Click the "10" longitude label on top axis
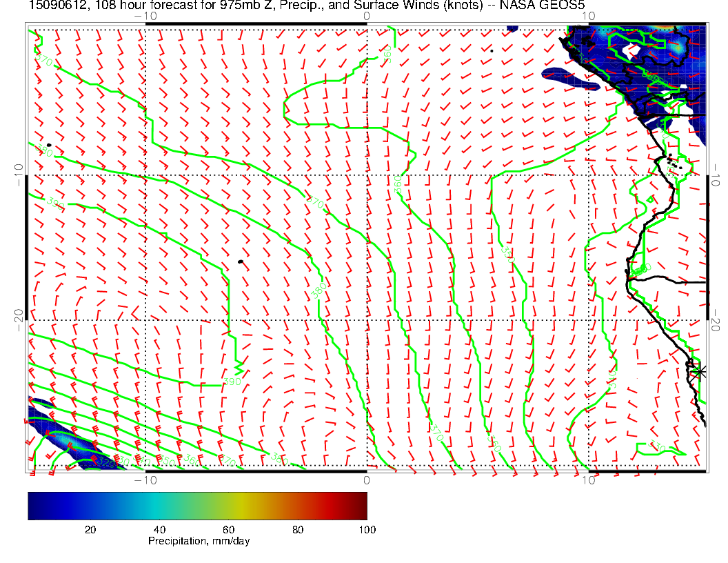 (588, 17)
